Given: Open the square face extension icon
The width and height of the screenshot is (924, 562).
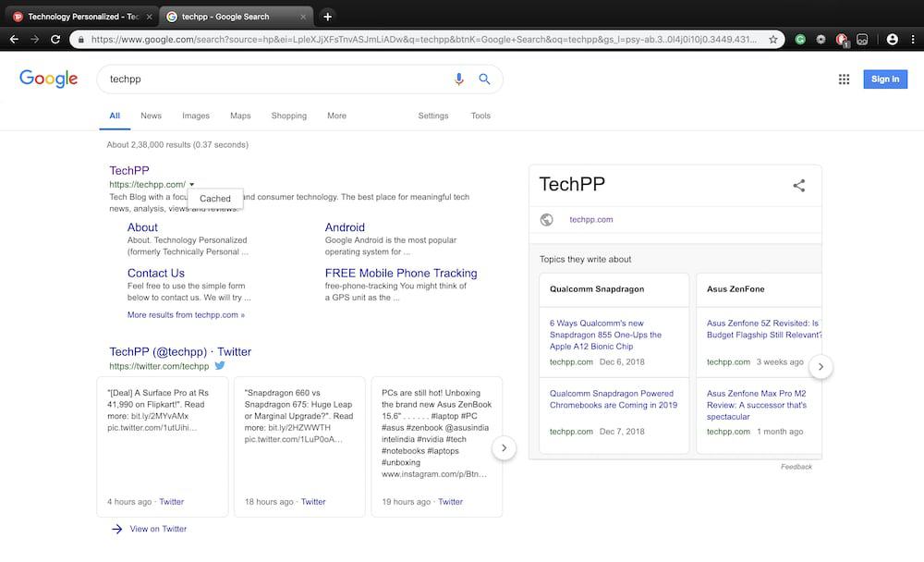Looking at the screenshot, I should [862, 40].
